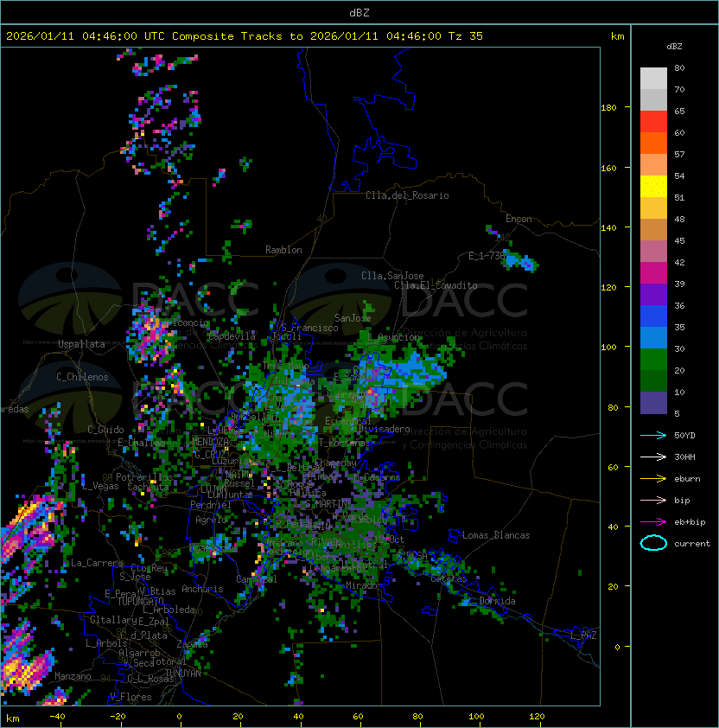Click the Zapata label
Screen dimensions: 719x728
[192, 644]
